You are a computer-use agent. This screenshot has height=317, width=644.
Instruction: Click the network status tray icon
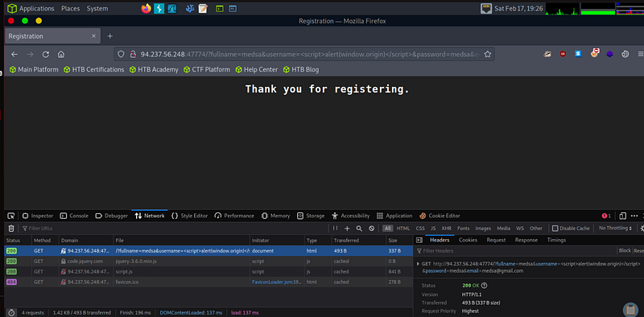pos(486,8)
